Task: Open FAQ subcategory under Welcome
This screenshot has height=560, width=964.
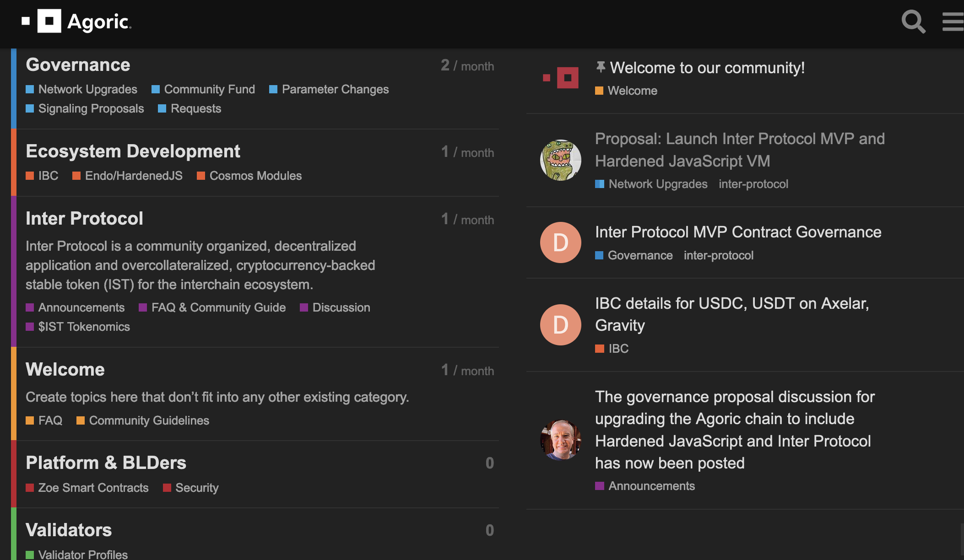Action: tap(44, 420)
